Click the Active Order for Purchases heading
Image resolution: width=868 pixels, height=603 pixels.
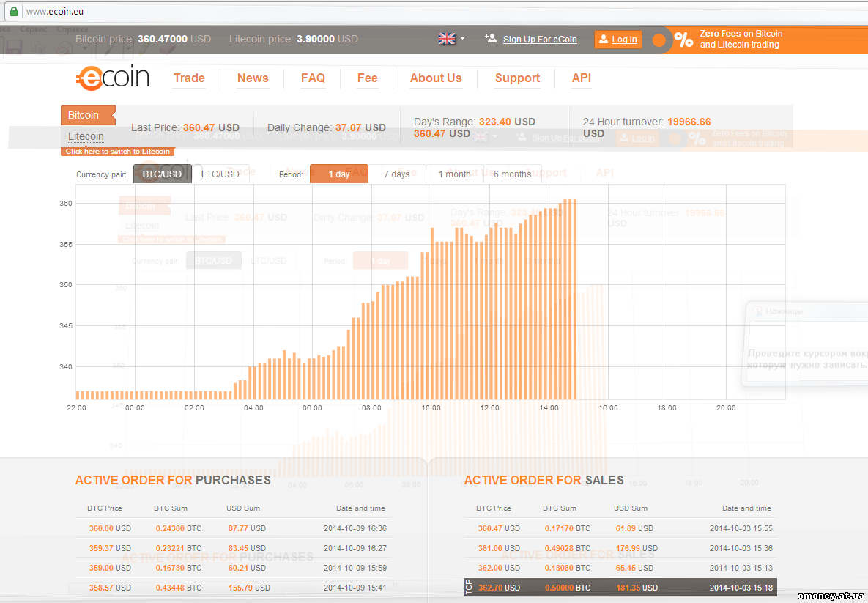(174, 480)
